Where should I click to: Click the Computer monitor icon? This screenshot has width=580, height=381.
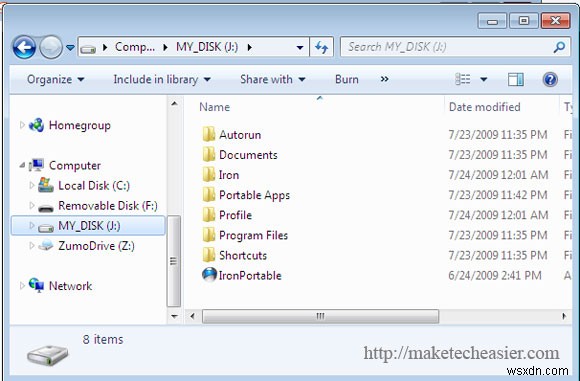(x=37, y=165)
